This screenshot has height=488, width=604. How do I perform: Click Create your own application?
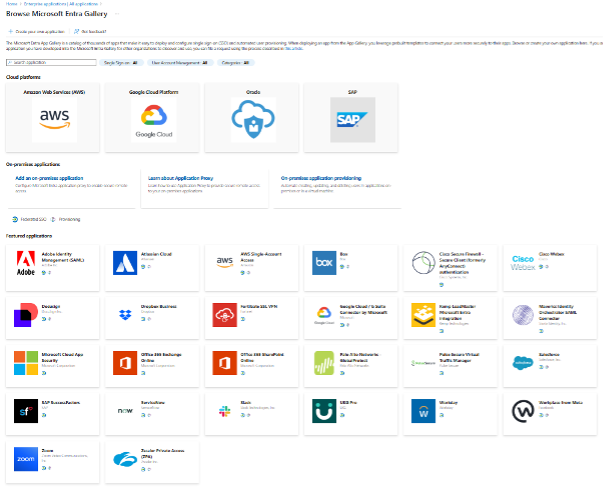click(37, 32)
